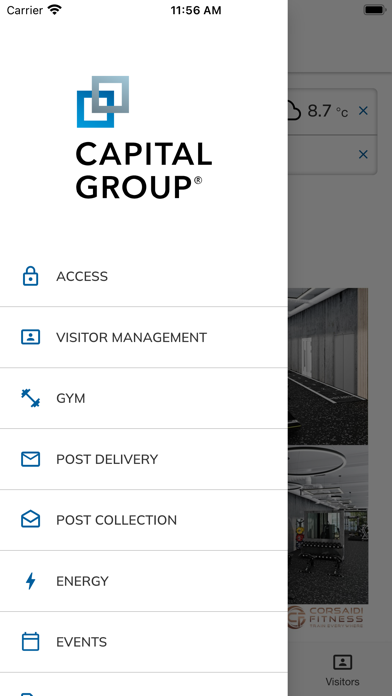Tap the 11:56 AM clock
Screen dimensions: 392x696
pos(196,10)
